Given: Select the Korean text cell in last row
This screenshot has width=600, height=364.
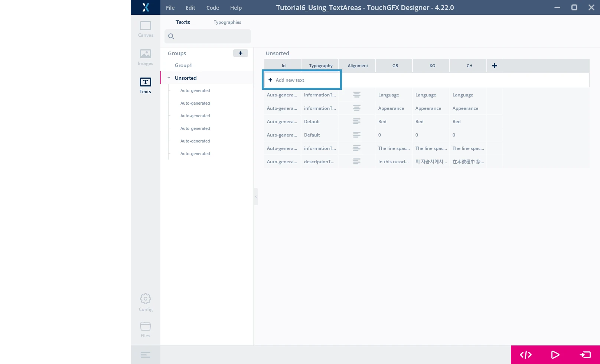Looking at the screenshot, I should point(431,162).
